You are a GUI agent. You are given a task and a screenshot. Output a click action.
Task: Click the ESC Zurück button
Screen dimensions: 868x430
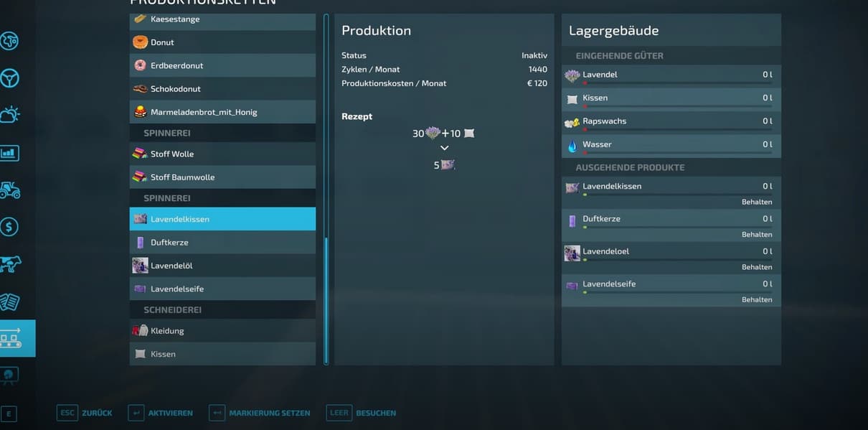pos(85,413)
